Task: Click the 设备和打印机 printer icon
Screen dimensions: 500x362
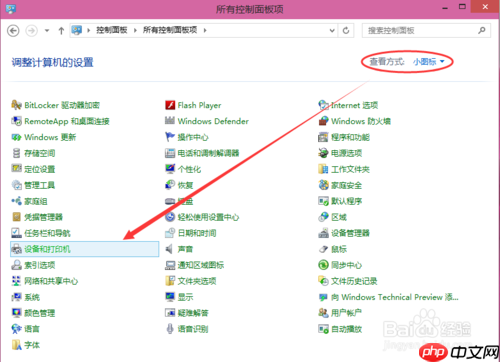Action: (16, 249)
